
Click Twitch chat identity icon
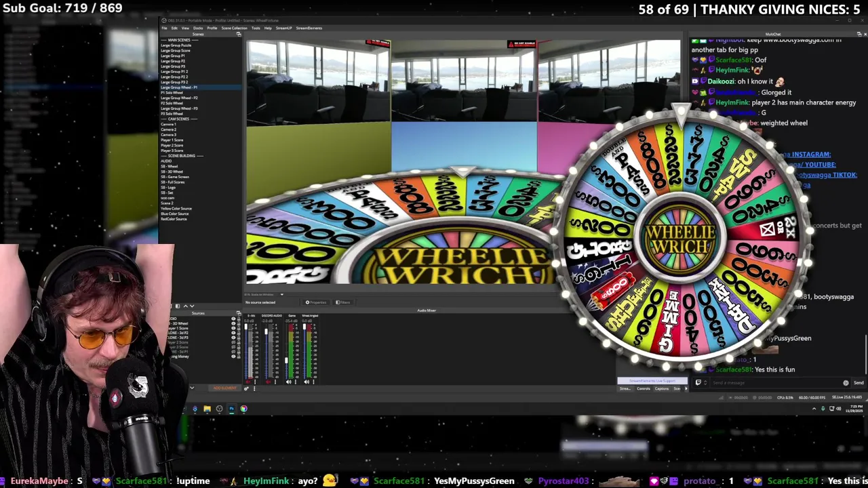tap(698, 382)
